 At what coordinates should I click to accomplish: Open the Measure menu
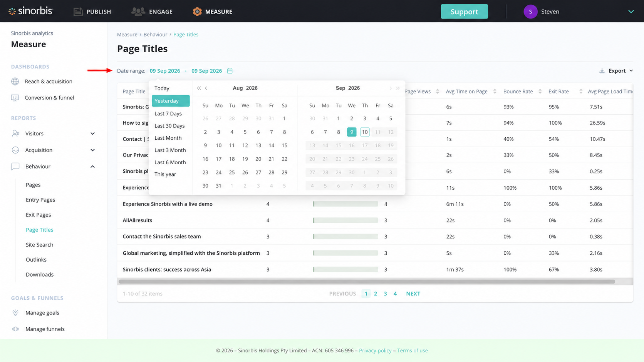coord(213,12)
